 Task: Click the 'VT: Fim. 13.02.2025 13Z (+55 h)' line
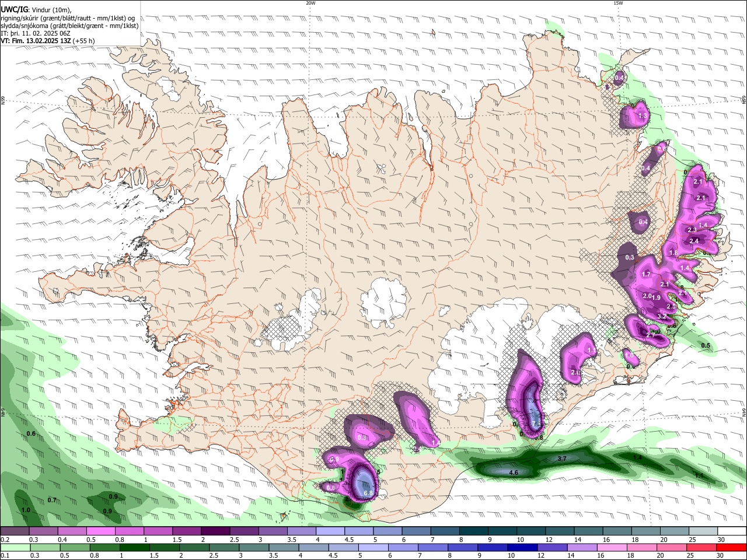pyautogui.click(x=48, y=41)
